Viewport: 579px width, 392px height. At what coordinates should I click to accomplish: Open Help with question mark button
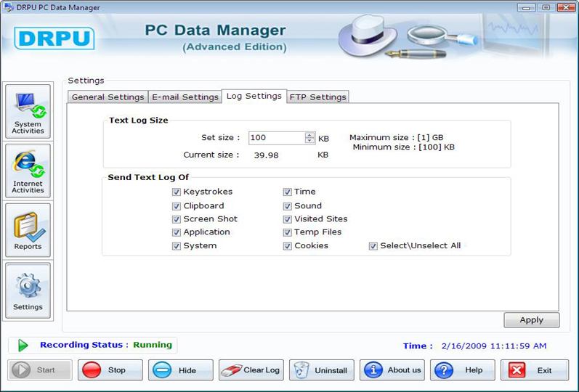pyautogui.click(x=462, y=369)
